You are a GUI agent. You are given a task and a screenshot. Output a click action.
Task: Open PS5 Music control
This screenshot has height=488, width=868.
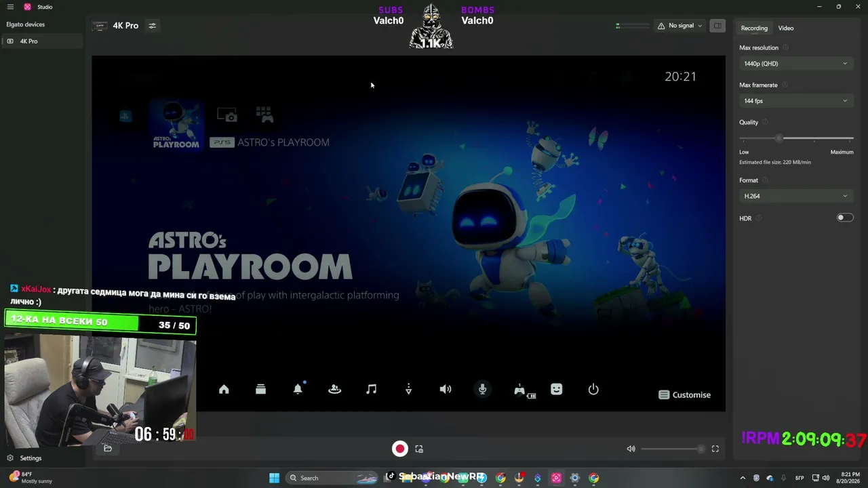[x=371, y=389]
